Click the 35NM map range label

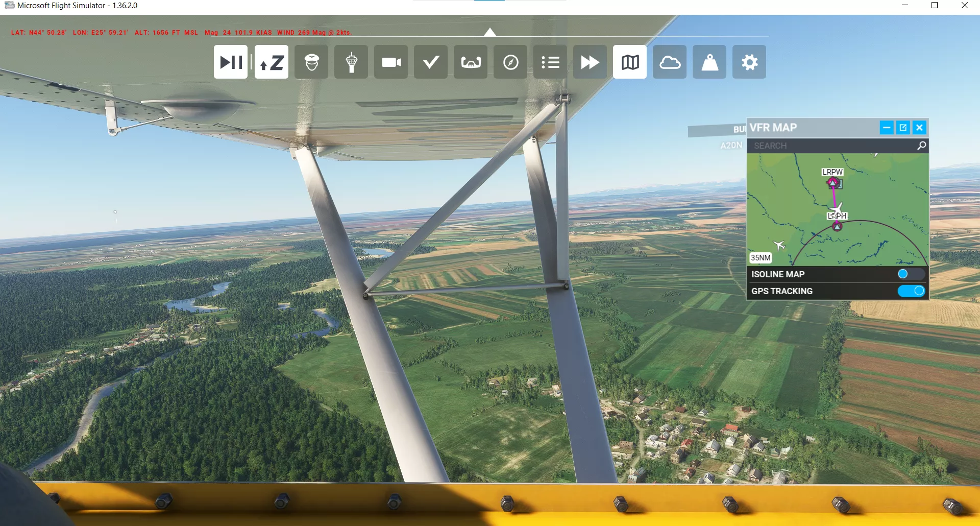point(761,258)
